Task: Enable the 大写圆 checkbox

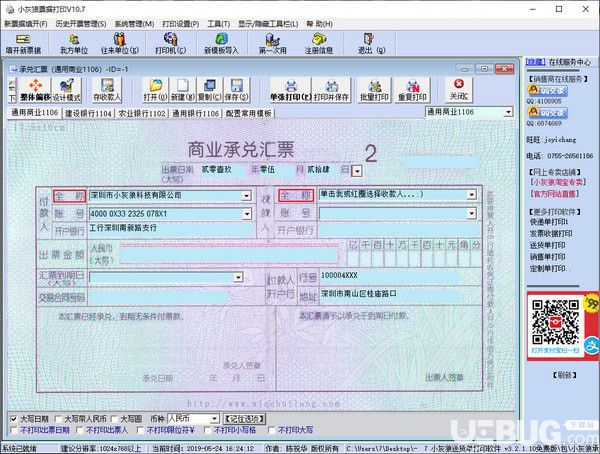Action: 114,419
